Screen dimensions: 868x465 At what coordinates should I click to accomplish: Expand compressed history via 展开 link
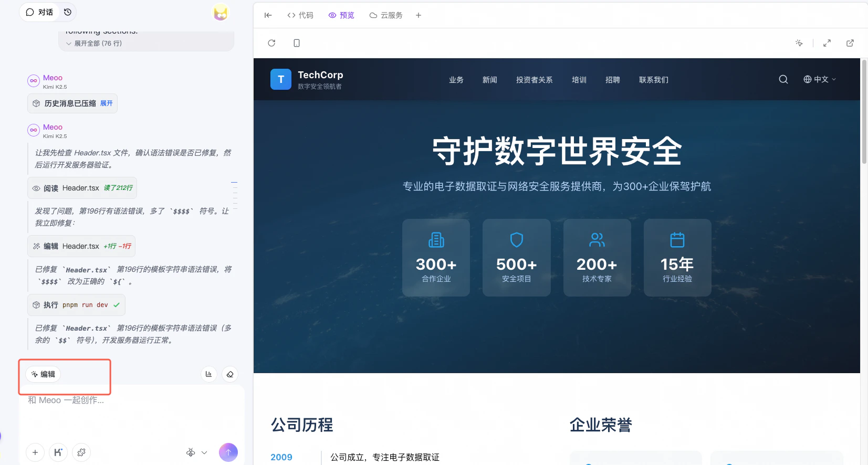[107, 103]
